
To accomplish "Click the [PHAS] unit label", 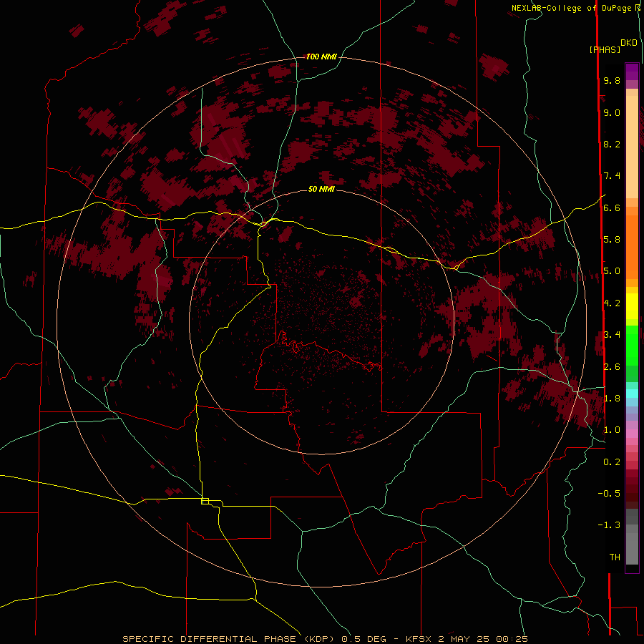I will point(605,49).
